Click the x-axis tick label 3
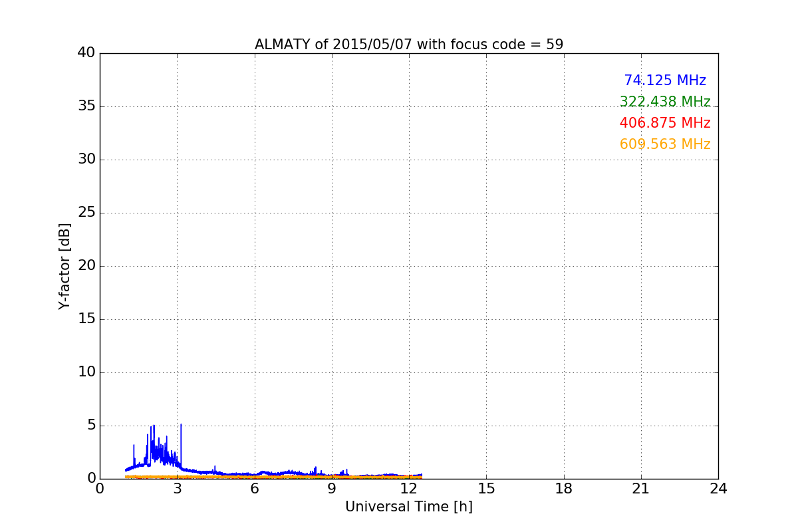Screen dimensions: 798x532 (x=177, y=489)
